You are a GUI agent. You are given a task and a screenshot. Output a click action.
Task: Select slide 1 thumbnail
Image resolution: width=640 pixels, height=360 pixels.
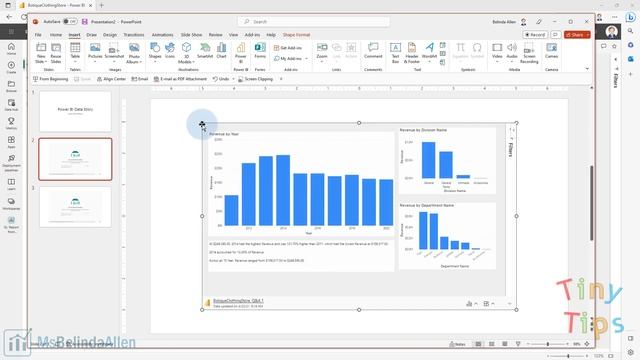[x=75, y=111]
